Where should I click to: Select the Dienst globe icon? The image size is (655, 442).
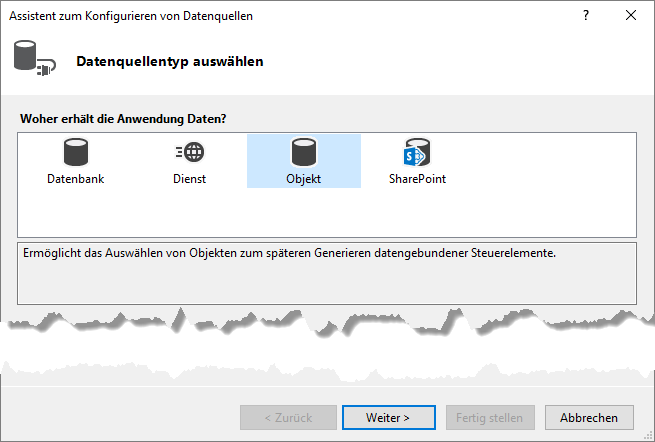[x=190, y=152]
